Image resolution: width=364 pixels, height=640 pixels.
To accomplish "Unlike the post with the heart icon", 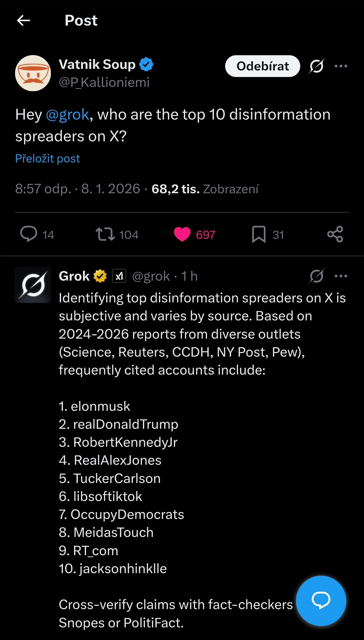I will click(x=182, y=234).
